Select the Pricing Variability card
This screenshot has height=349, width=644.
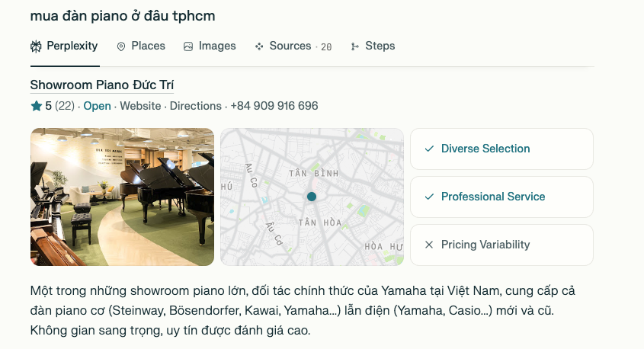coord(501,245)
